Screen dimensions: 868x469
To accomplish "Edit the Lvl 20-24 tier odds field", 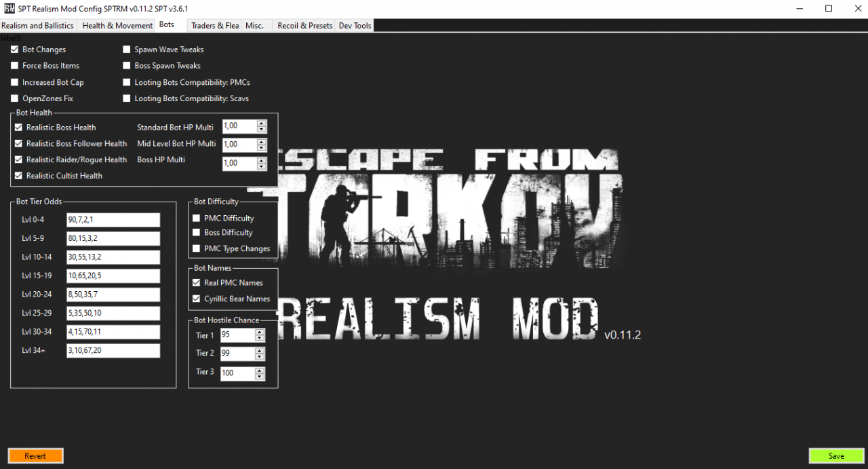I will pyautogui.click(x=113, y=295).
